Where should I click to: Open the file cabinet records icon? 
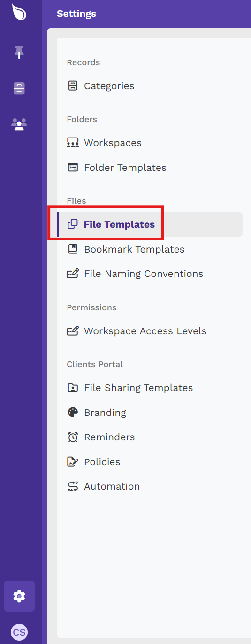click(19, 88)
